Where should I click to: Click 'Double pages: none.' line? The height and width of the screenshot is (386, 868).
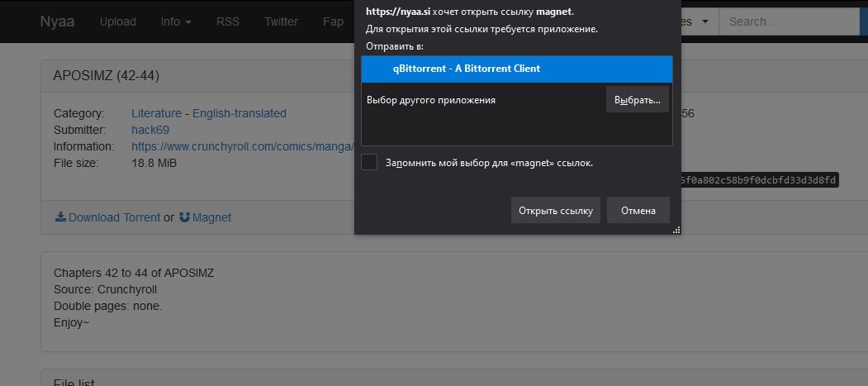108,307
